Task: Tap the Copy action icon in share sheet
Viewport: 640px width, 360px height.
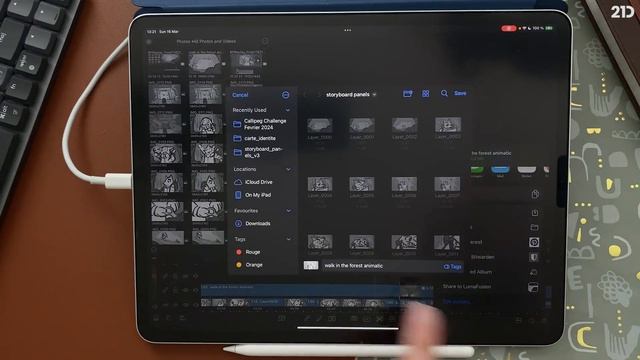Action: click(535, 194)
